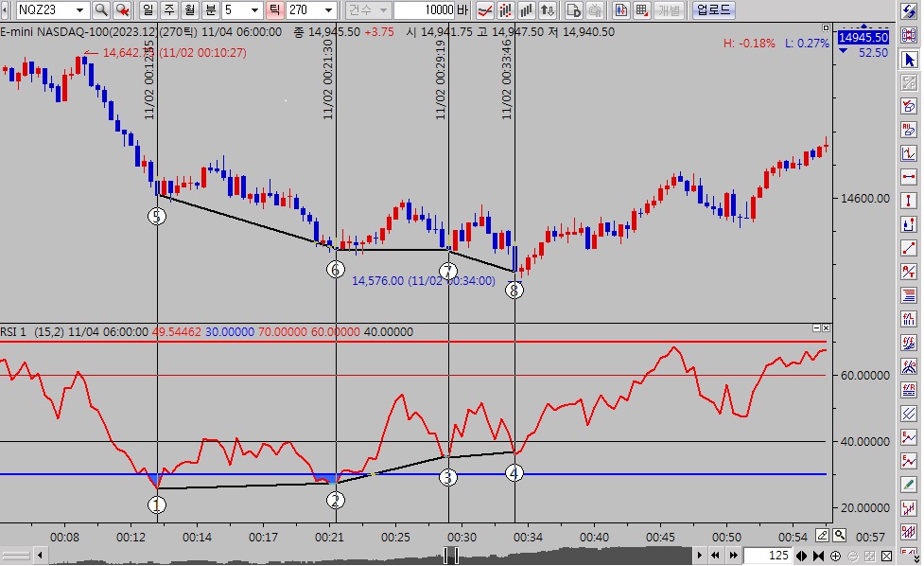The image size is (924, 566).
Task: Click the 업로드 button
Action: (713, 10)
